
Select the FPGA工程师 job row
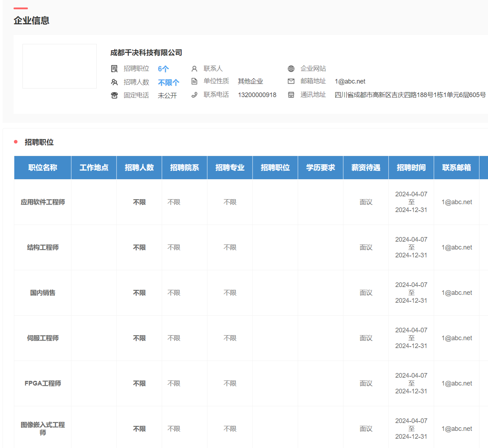pos(43,383)
